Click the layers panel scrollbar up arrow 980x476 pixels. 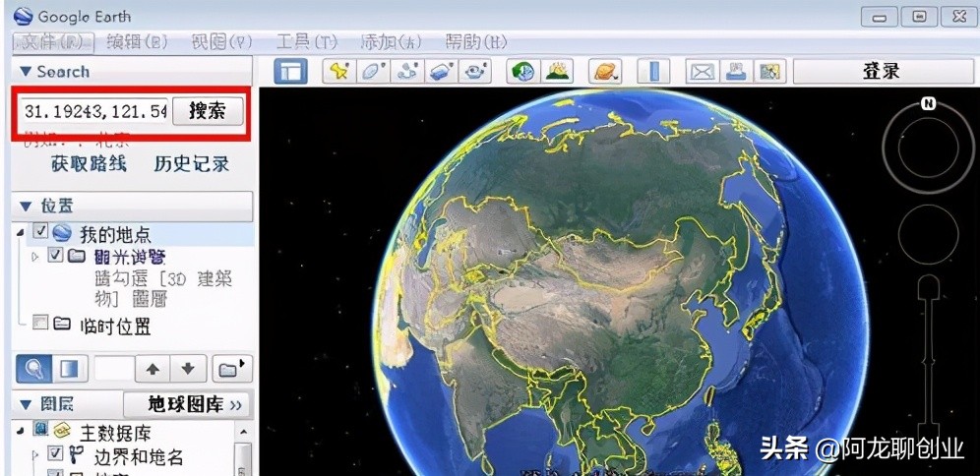243,433
